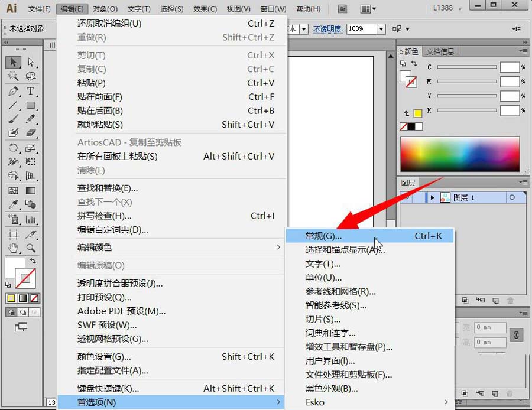This screenshot has width=532, height=410.
Task: Expand 图层 1 in the Layers panel
Action: click(x=432, y=198)
